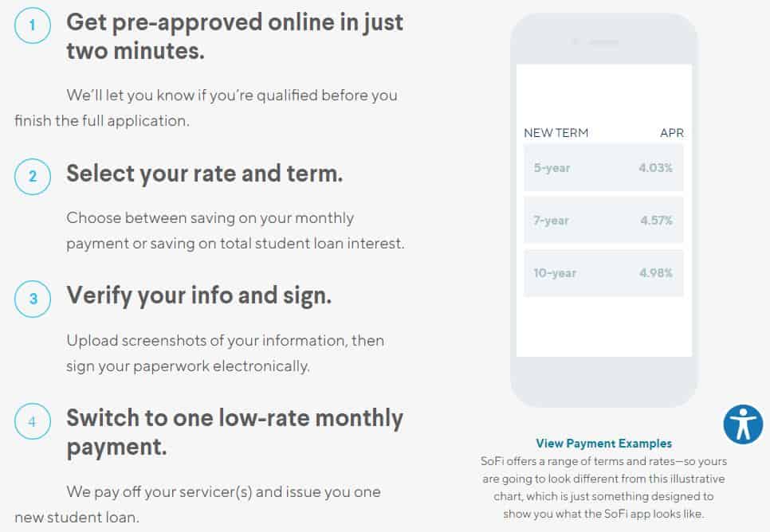Click the SoFi illustrative chart disclaimer text
This screenshot has width=770, height=532.
pyautogui.click(x=603, y=487)
